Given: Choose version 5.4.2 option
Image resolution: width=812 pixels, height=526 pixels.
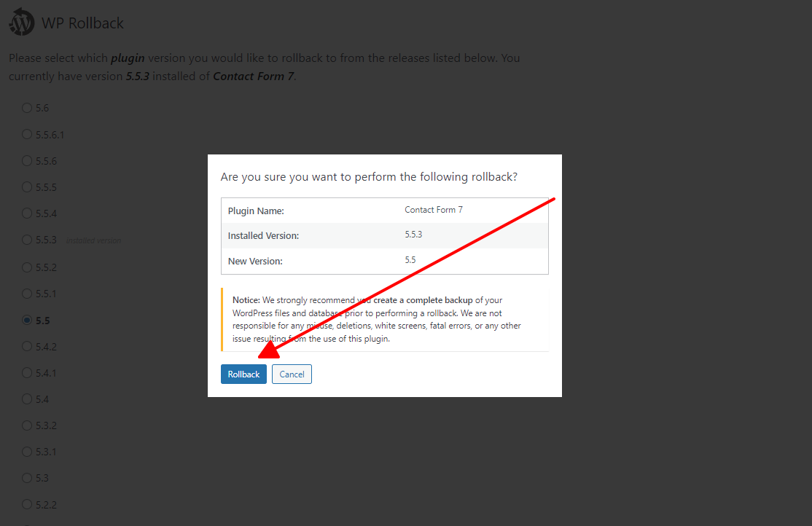Looking at the screenshot, I should click(27, 346).
